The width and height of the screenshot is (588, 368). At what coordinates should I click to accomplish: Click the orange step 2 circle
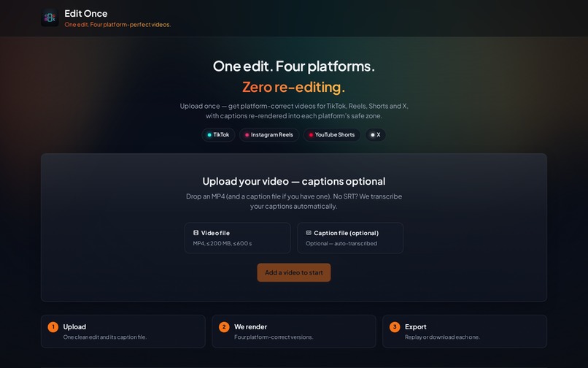tap(224, 327)
